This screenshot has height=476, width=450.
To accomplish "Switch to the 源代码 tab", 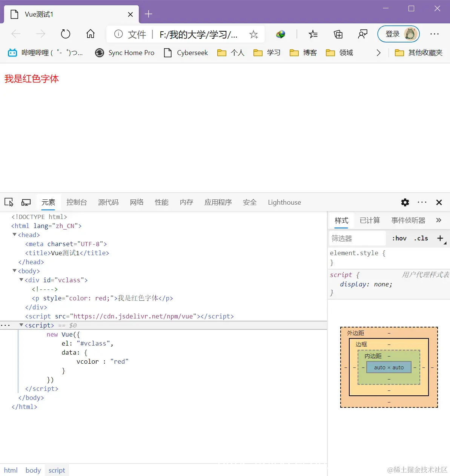I will [108, 202].
